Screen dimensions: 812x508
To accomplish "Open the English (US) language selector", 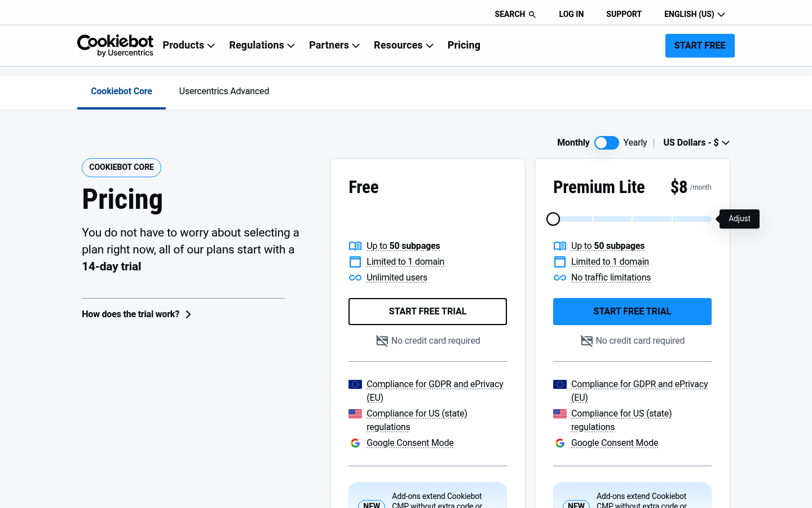I will [695, 14].
